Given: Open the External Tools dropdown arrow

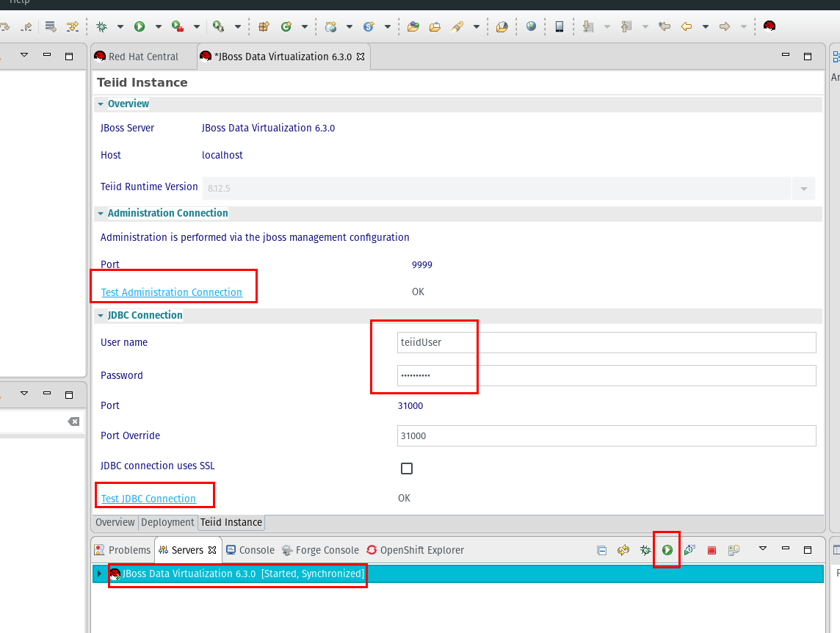Looking at the screenshot, I should [238, 26].
